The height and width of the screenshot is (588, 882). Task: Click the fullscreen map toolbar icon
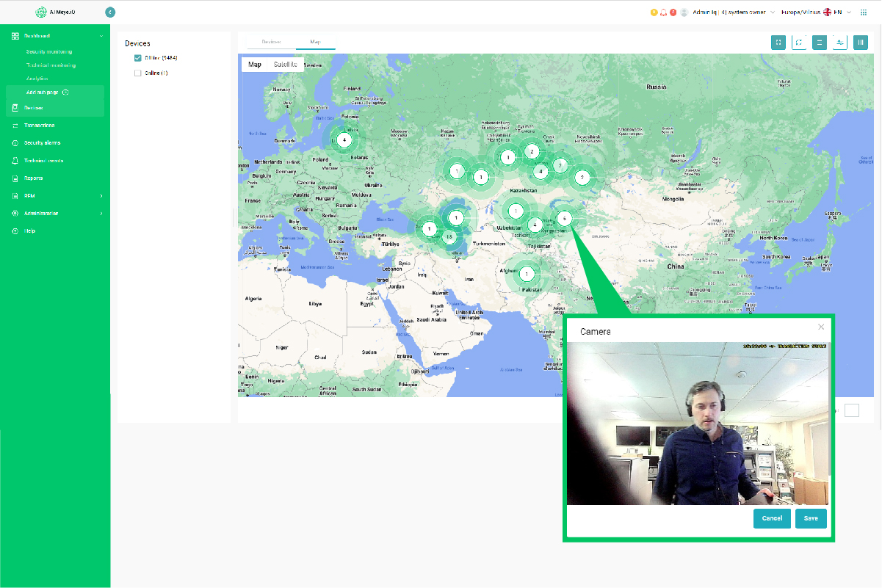pyautogui.click(x=778, y=43)
